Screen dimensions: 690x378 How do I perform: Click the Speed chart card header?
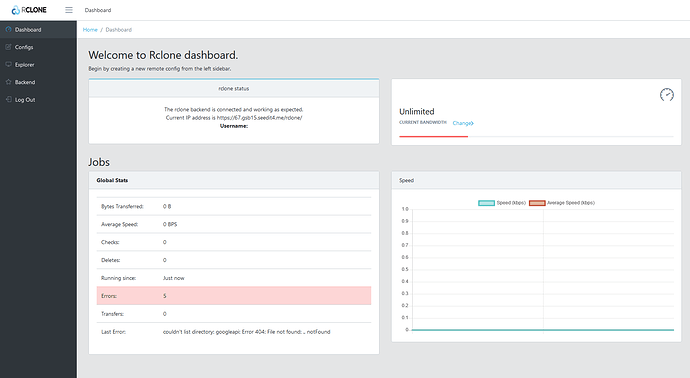536,180
